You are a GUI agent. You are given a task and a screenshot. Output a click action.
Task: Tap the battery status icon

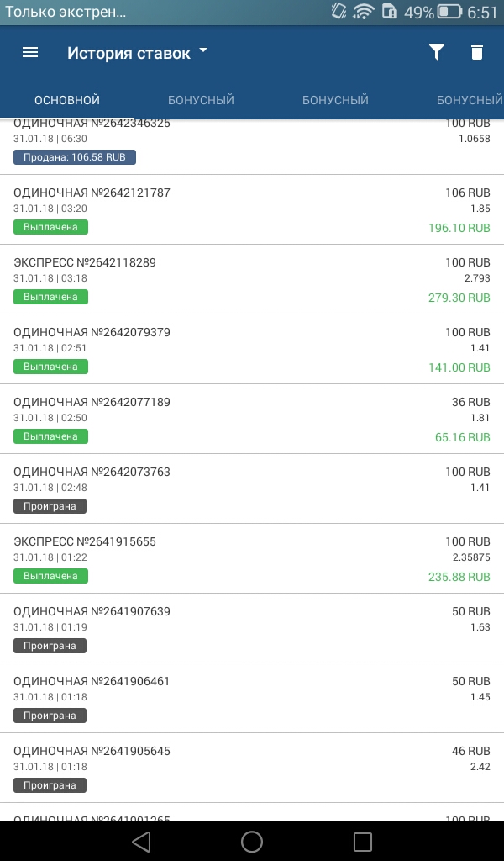449,12
